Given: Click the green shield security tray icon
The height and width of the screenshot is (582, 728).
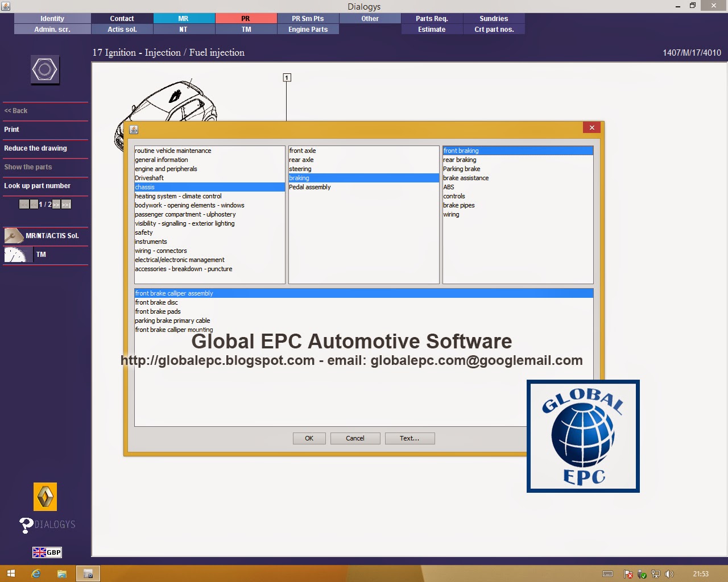Looking at the screenshot, I should click(x=642, y=574).
